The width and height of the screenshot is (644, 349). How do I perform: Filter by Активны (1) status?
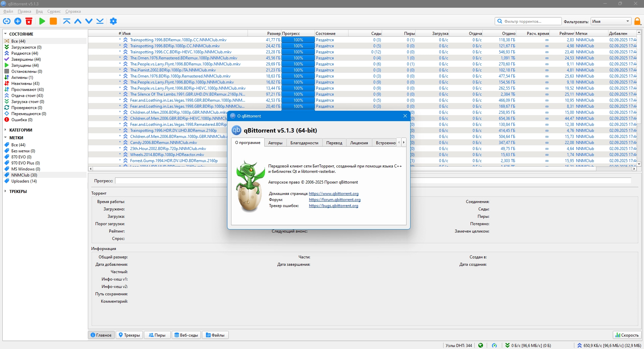click(x=22, y=78)
